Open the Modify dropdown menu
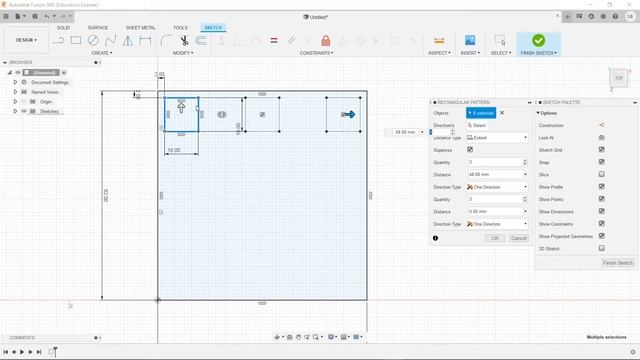 pyautogui.click(x=183, y=53)
